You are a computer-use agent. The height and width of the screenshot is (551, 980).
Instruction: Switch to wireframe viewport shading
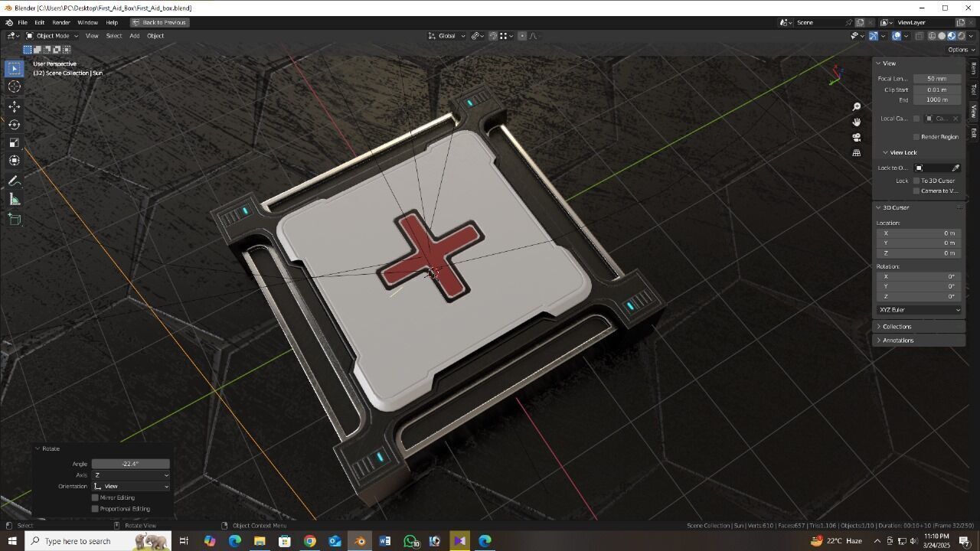pos(933,36)
